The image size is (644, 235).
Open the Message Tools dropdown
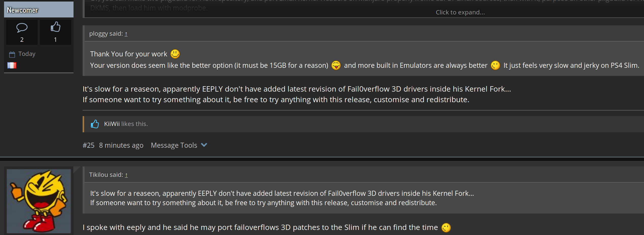(x=174, y=145)
